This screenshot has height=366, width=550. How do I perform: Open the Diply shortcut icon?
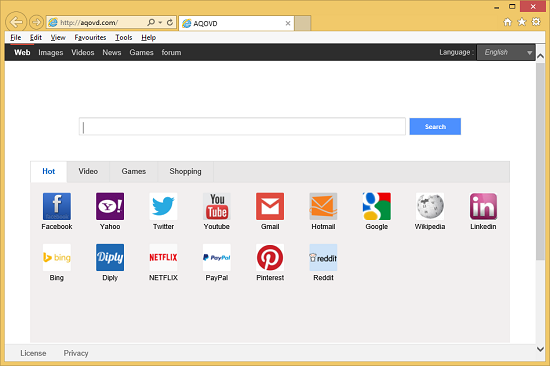point(110,258)
